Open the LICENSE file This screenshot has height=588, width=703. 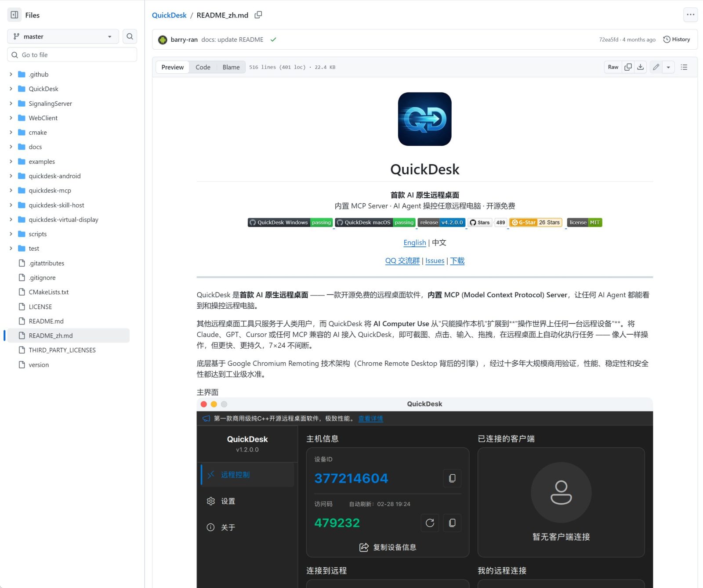pos(40,307)
